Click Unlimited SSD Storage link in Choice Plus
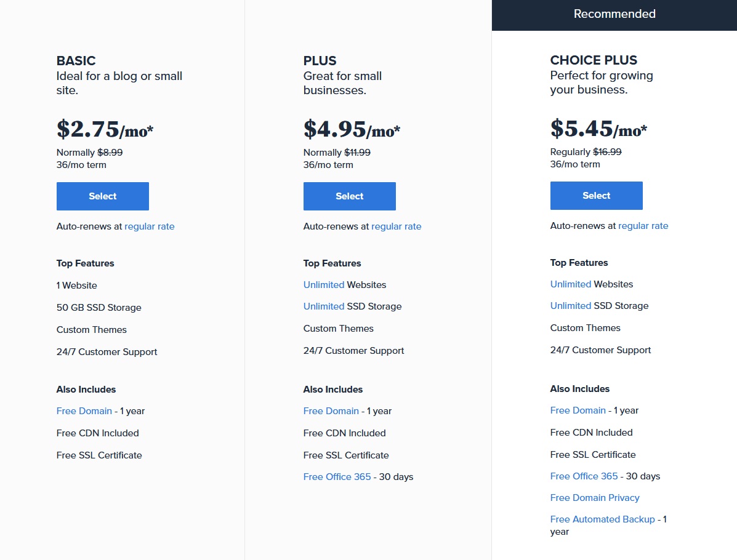The height and width of the screenshot is (560, 737). (570, 306)
